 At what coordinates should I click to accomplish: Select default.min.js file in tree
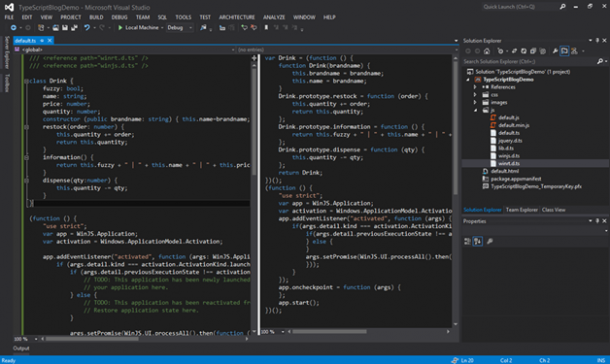pyautogui.click(x=514, y=125)
